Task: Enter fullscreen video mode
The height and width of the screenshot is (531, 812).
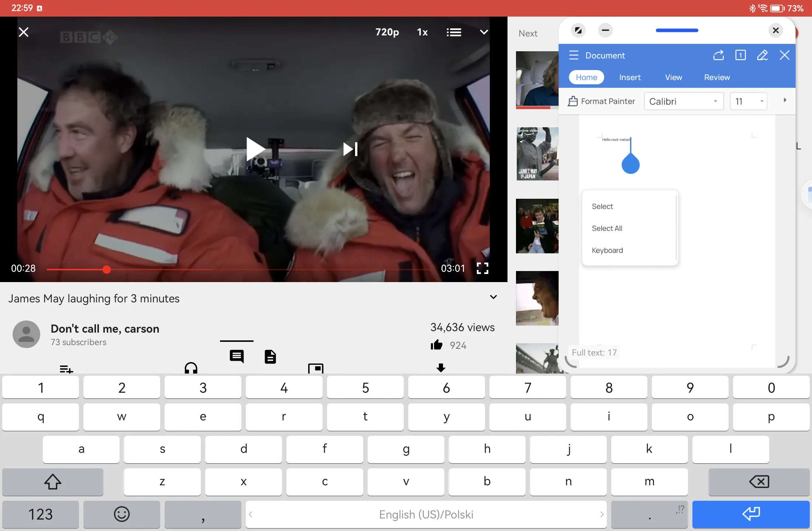Action: pyautogui.click(x=482, y=268)
